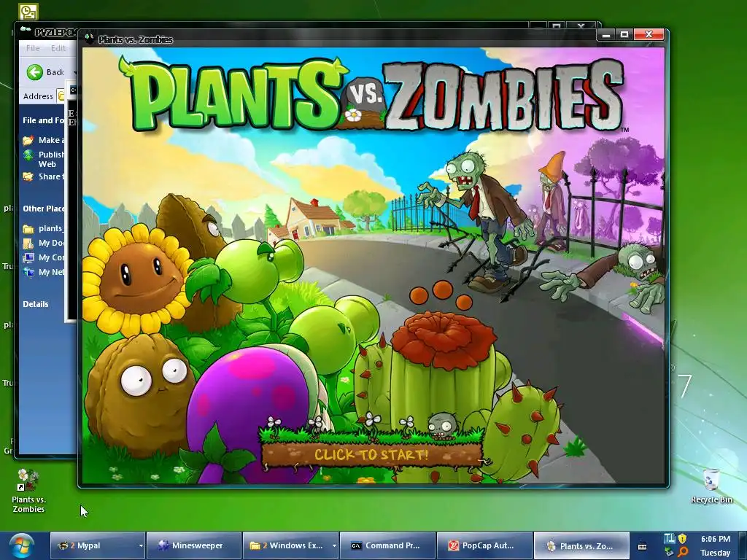The image size is (747, 560).
Task: Click the desktop icon at the top-left corner
Action: click(28, 12)
